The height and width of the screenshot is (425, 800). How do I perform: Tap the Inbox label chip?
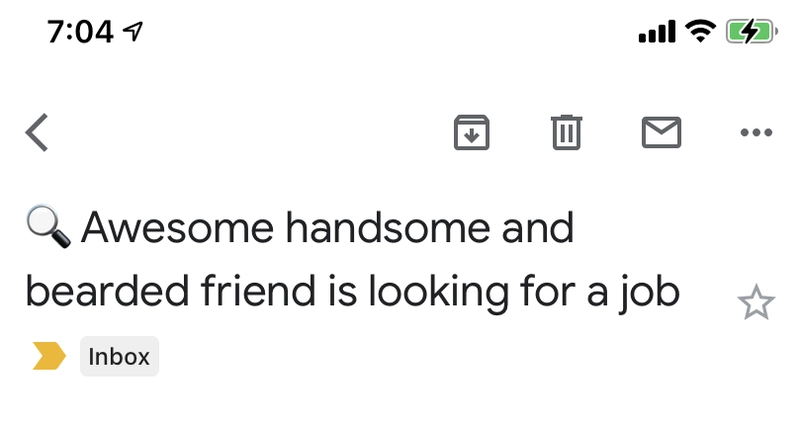(x=119, y=356)
